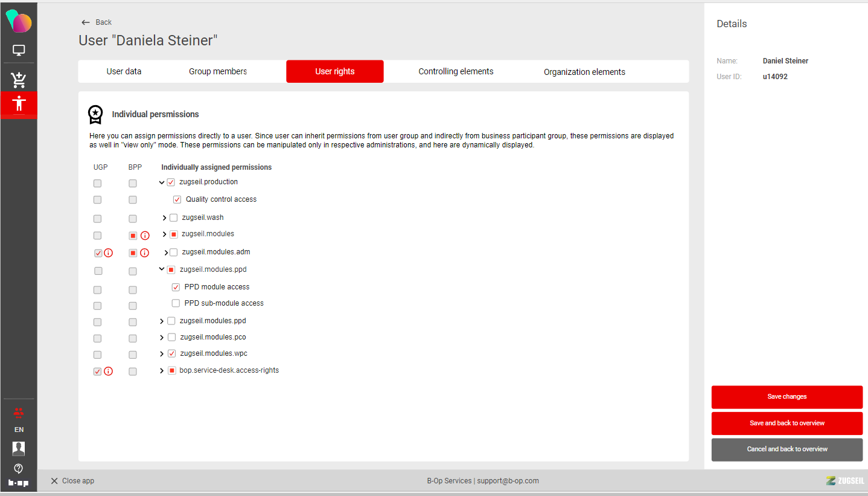Click the app logo at top left
The width and height of the screenshot is (868, 496).
pos(19,22)
